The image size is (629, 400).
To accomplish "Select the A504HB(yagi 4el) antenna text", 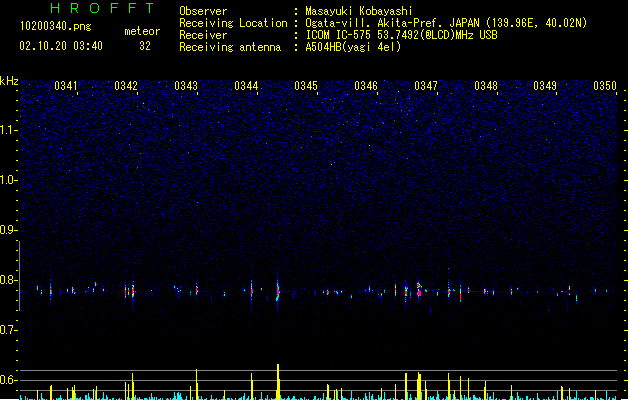I will click(x=353, y=47).
